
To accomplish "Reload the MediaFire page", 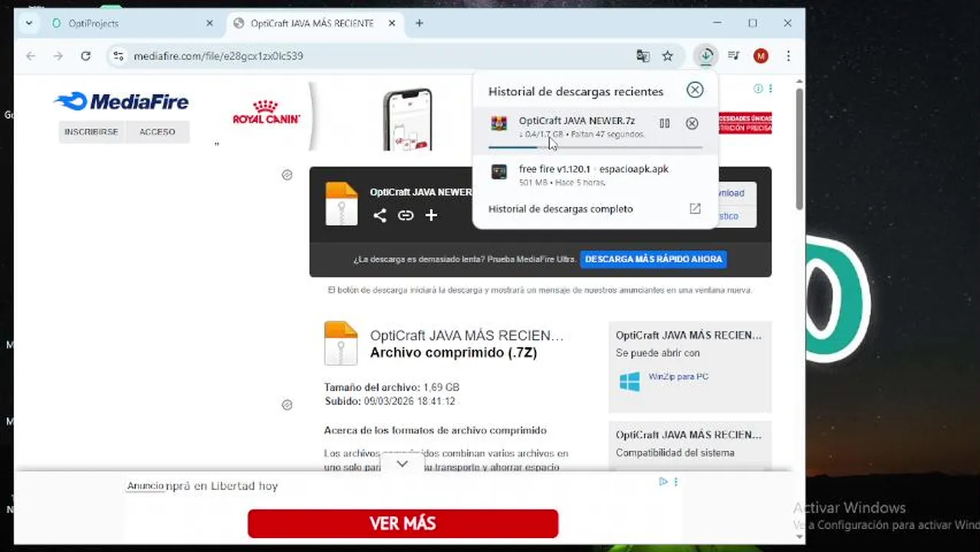I will (x=86, y=56).
